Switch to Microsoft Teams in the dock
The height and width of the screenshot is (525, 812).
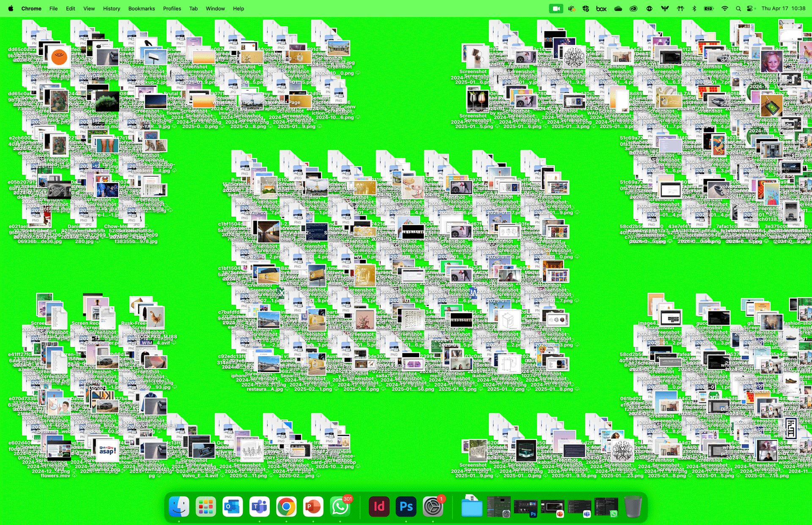[x=259, y=506]
